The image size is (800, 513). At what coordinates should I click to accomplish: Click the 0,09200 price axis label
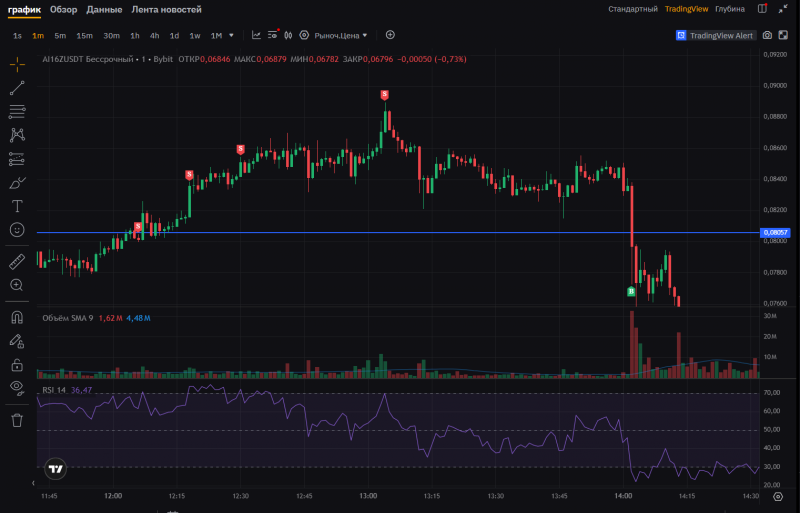(775, 54)
